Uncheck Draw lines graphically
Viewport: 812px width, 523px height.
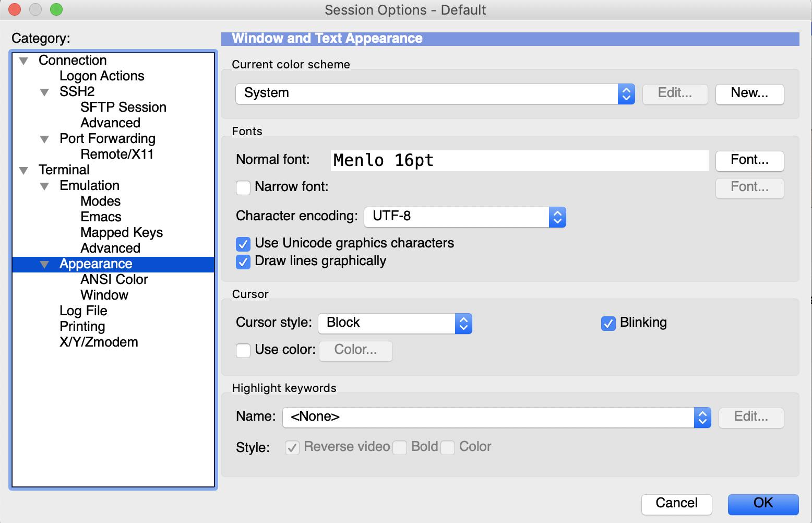pyautogui.click(x=243, y=261)
